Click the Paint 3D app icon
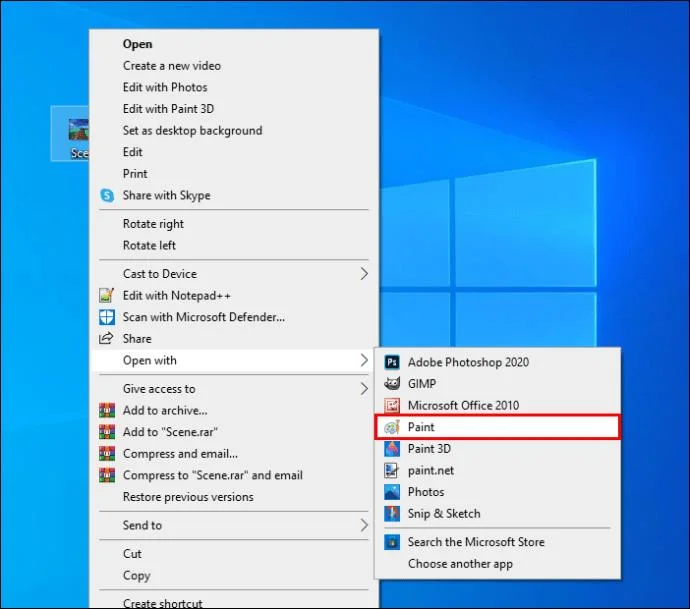 pyautogui.click(x=391, y=449)
